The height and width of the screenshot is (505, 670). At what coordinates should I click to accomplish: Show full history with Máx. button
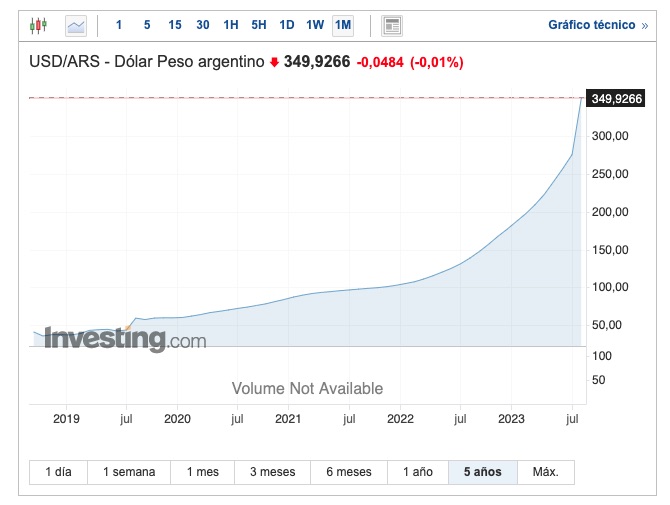[x=546, y=472]
